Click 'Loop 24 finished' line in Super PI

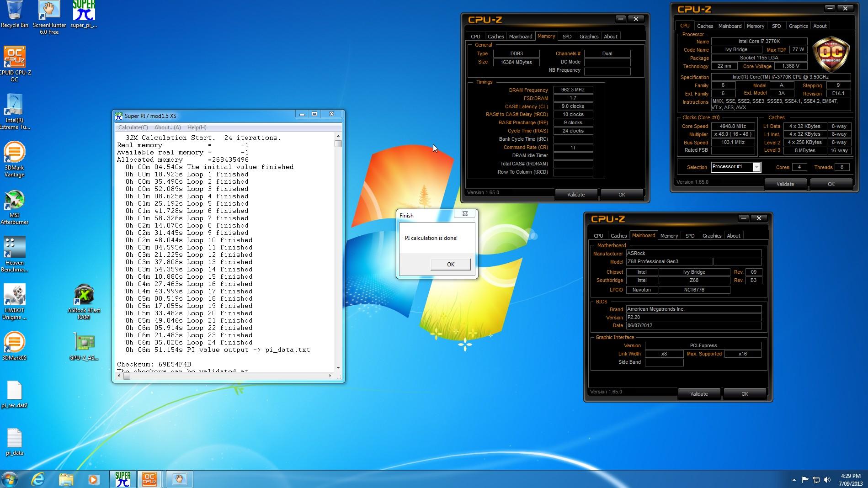[x=189, y=342]
